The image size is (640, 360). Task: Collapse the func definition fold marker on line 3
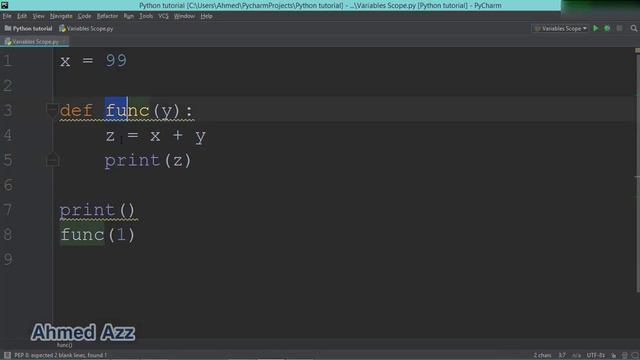pyautogui.click(x=52, y=110)
